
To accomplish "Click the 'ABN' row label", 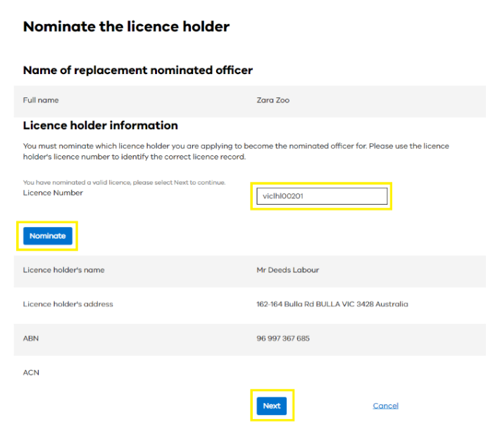I will pyautogui.click(x=31, y=338).
